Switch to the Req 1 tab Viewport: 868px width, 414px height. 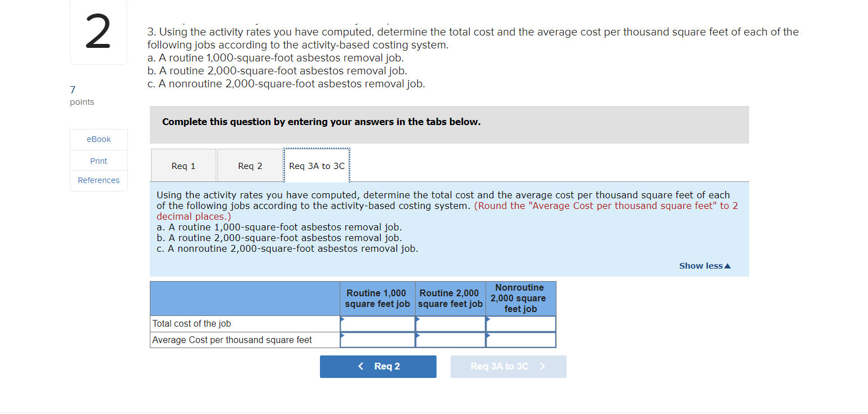click(183, 165)
